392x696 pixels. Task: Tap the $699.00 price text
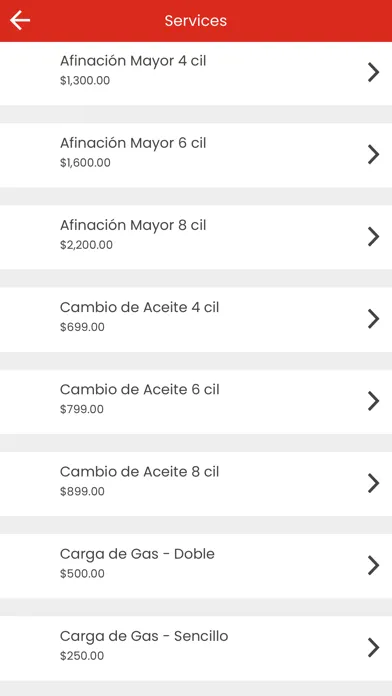(x=82, y=327)
